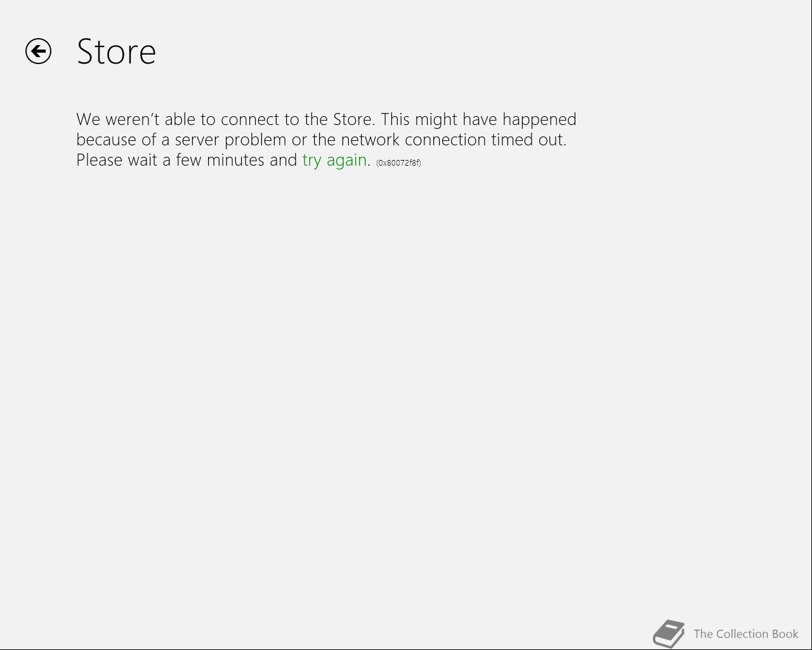
Task: Click the word "try" in the green link
Action: pos(312,161)
